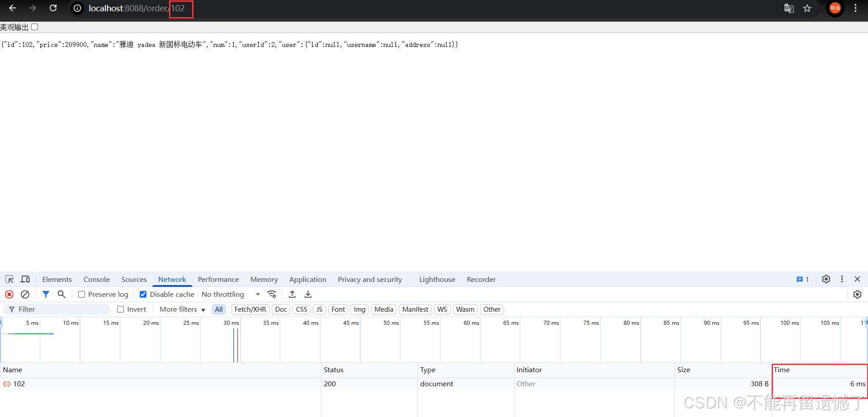868x417 pixels.
Task: Sort requests by Time column
Action: coord(820,370)
